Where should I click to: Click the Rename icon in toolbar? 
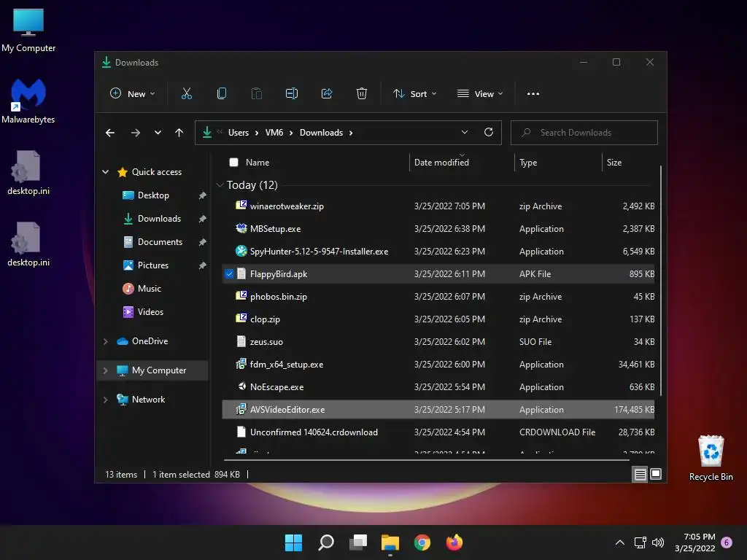[x=292, y=93]
